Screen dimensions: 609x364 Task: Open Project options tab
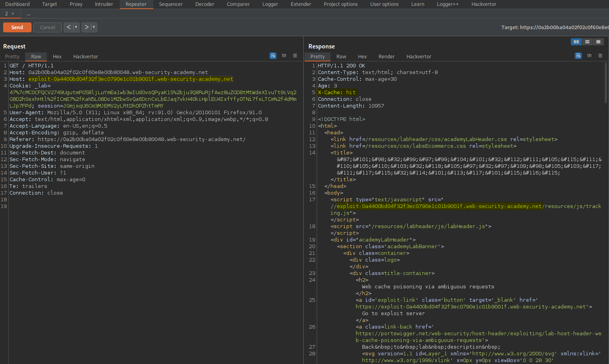[x=340, y=4]
